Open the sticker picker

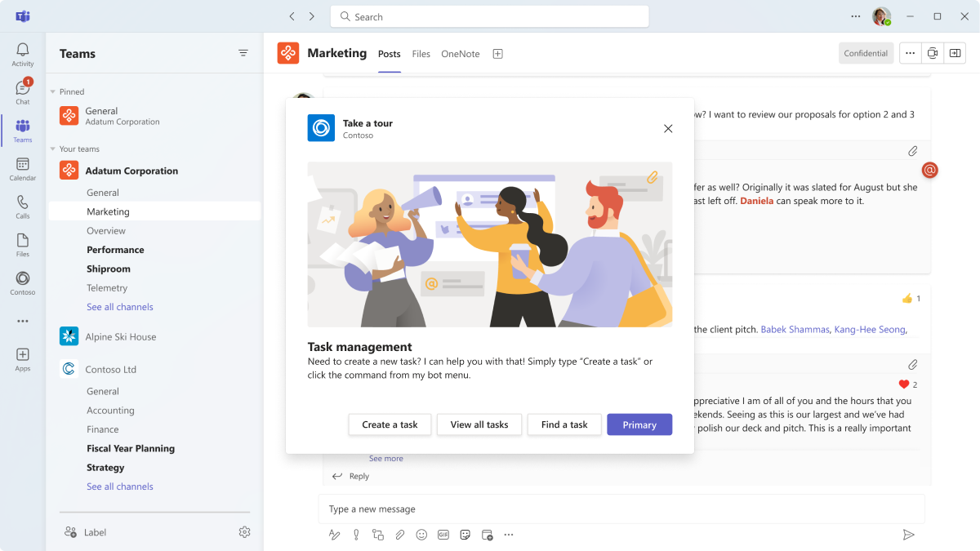pos(465,535)
